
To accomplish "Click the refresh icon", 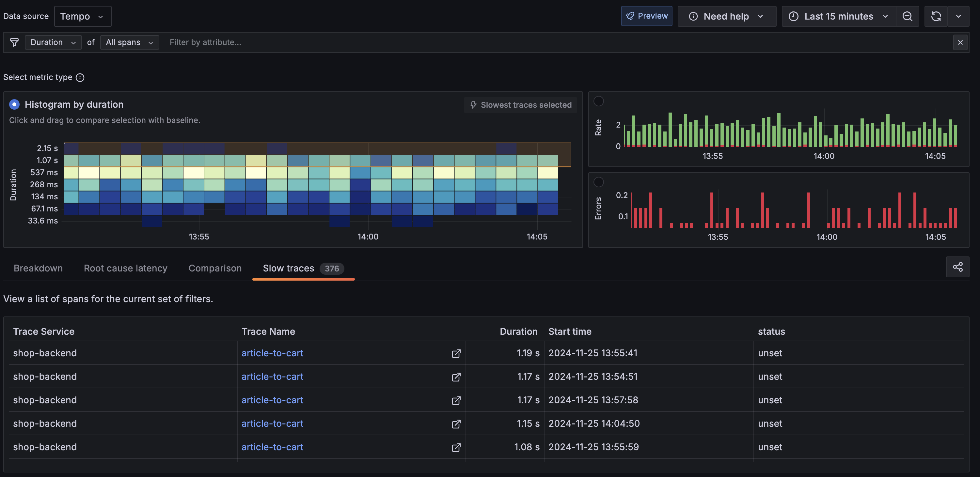I will pyautogui.click(x=936, y=16).
